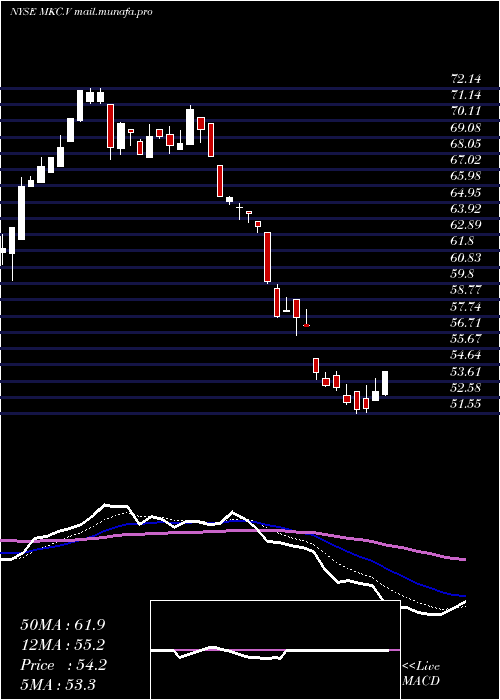Click the 'NYSE MKC.V mail.munafa.pro' title text
The image size is (500, 700).
pos(81,12)
